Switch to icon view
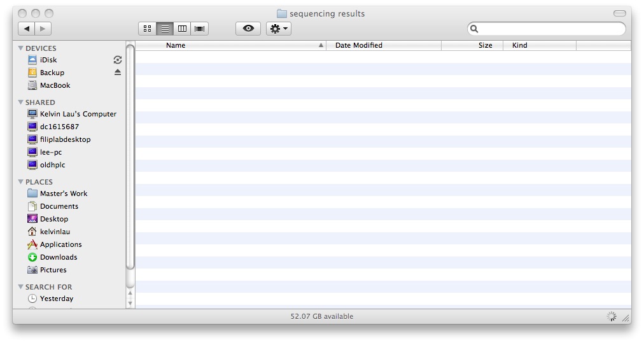644x343 pixels. click(148, 29)
